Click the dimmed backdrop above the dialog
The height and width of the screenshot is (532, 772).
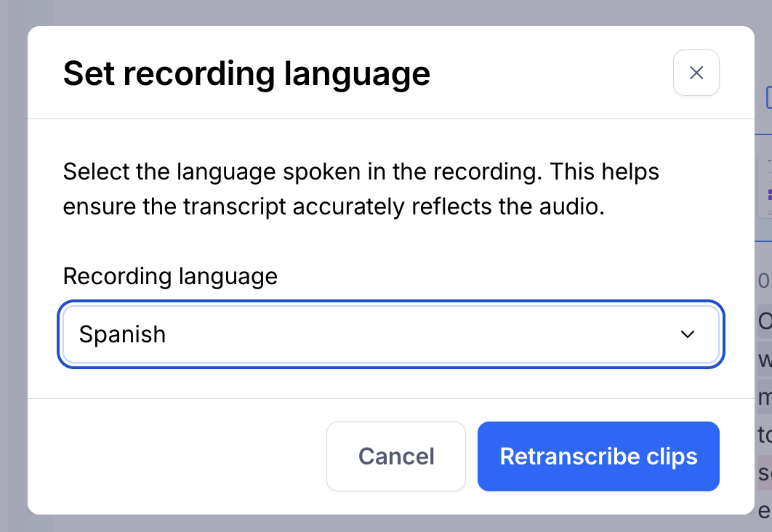pos(363,12)
